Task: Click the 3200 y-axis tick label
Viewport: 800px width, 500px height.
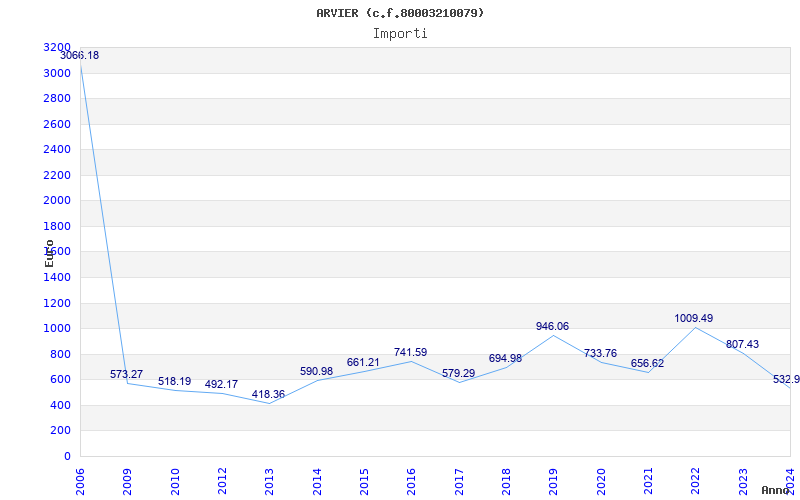Action: pyautogui.click(x=57, y=47)
